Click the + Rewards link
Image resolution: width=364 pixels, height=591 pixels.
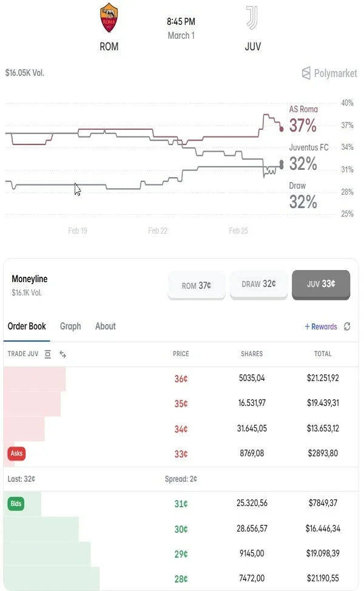321,326
